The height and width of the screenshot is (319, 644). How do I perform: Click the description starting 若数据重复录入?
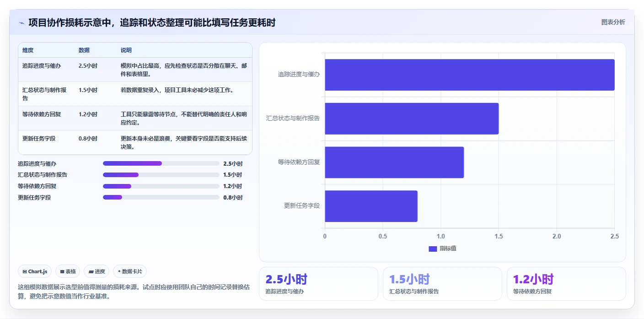177,90
